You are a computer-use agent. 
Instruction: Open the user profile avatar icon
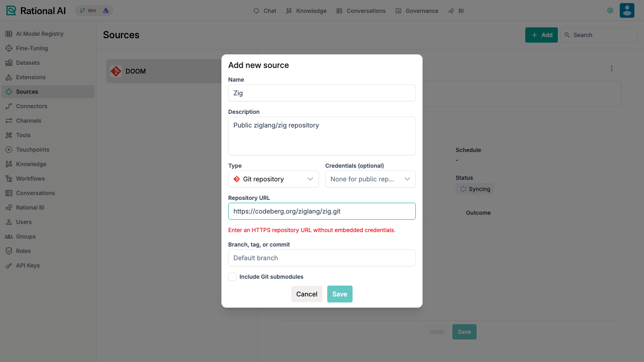(627, 10)
